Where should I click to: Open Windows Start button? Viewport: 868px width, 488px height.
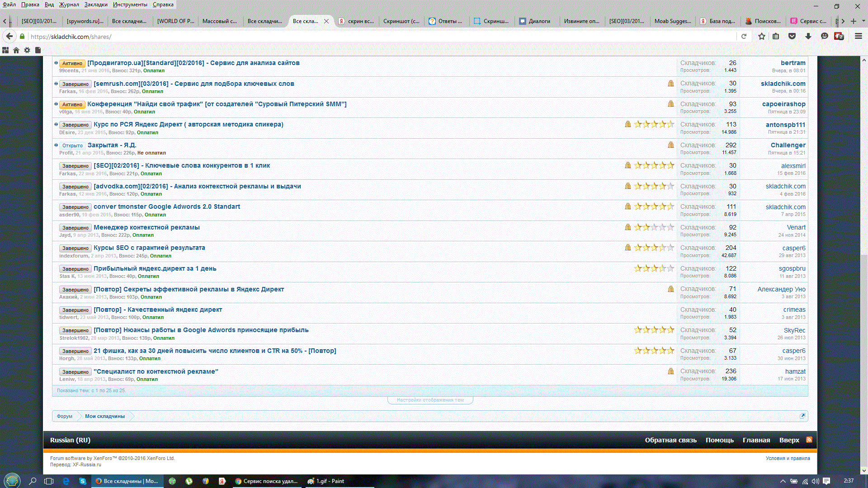point(12,481)
